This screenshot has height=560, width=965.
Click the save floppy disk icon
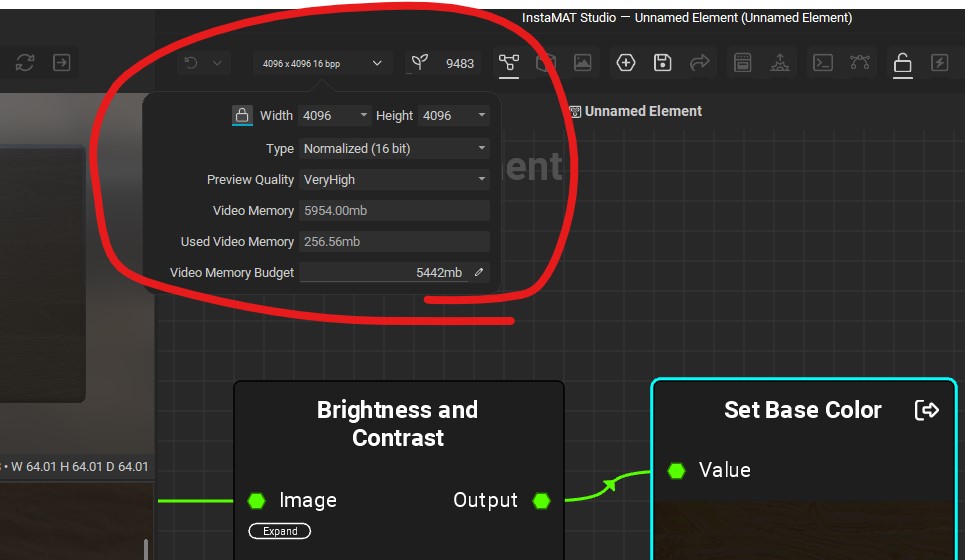pyautogui.click(x=662, y=63)
